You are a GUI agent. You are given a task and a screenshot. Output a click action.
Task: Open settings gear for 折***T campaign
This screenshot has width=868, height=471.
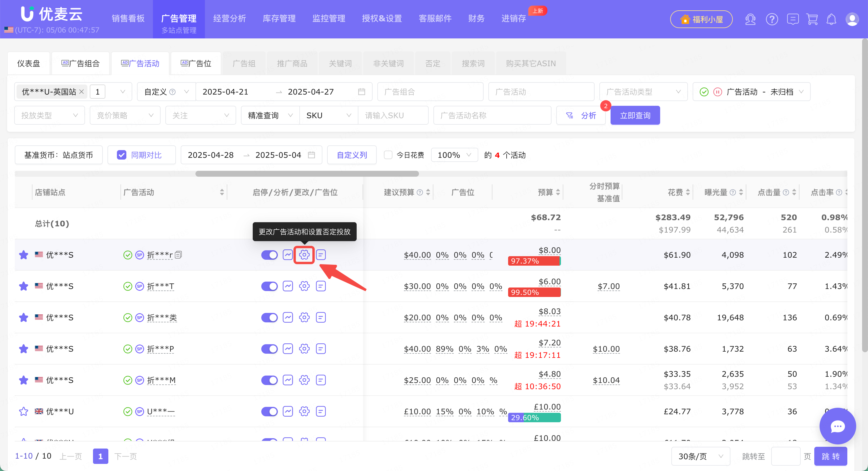click(x=304, y=286)
